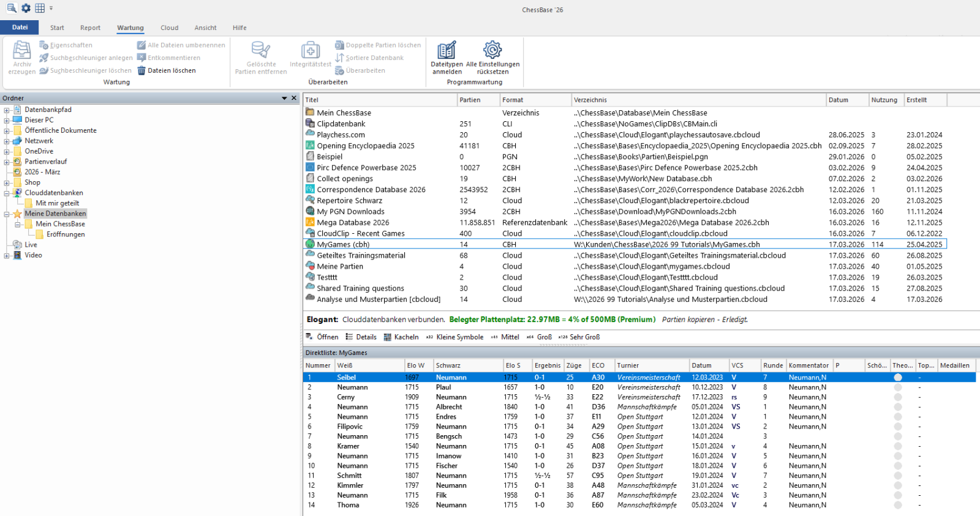Switch to Kacheln view
980x516 pixels.
click(401, 337)
